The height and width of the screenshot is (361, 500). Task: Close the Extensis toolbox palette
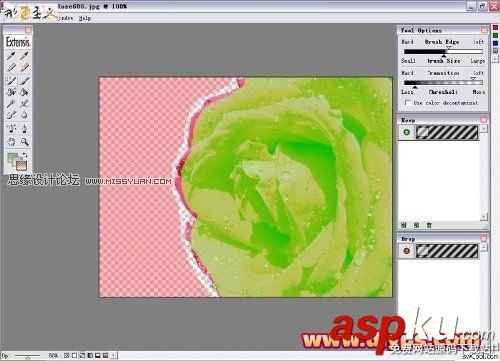(x=29, y=30)
